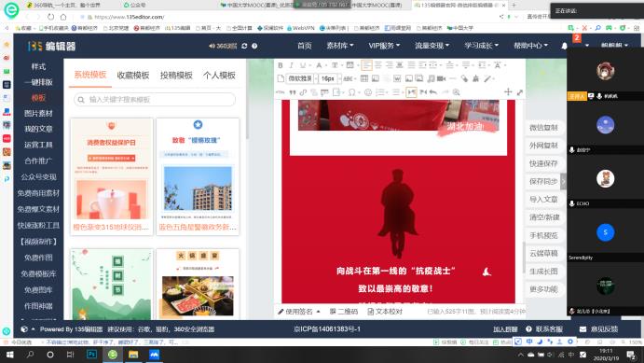The image size is (644, 363).
Task: Insert a video into the article
Action: [x=442, y=78]
